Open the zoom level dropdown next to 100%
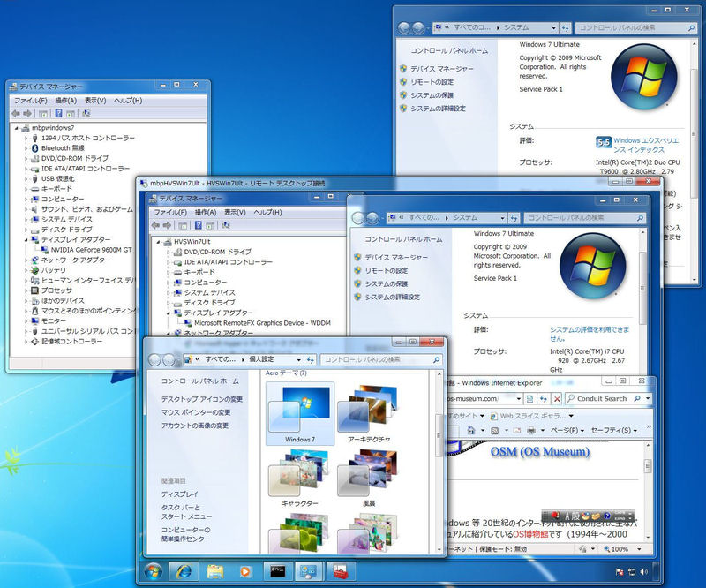Screen dimensions: 706x588 click(x=639, y=549)
